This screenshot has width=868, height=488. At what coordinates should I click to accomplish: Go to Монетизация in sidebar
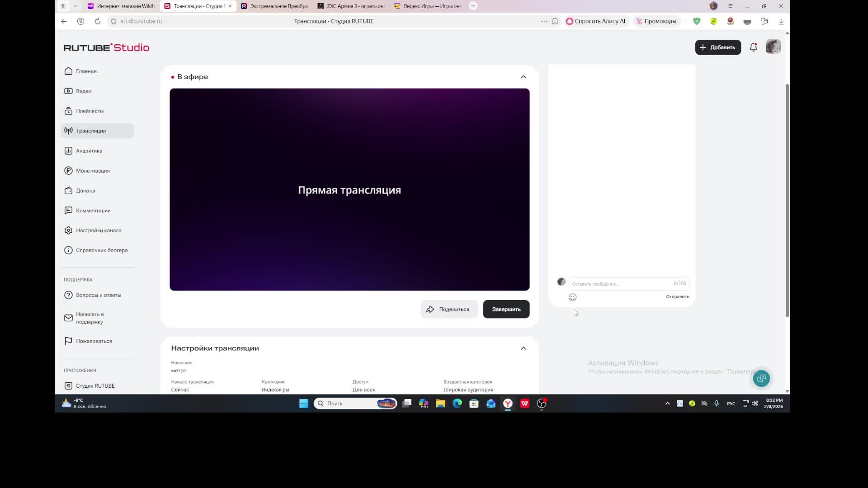pyautogui.click(x=92, y=171)
